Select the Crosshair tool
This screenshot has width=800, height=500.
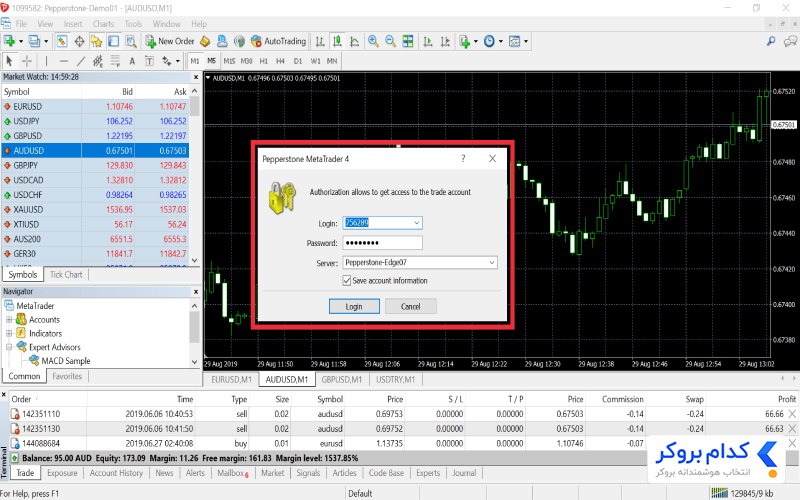[27, 61]
